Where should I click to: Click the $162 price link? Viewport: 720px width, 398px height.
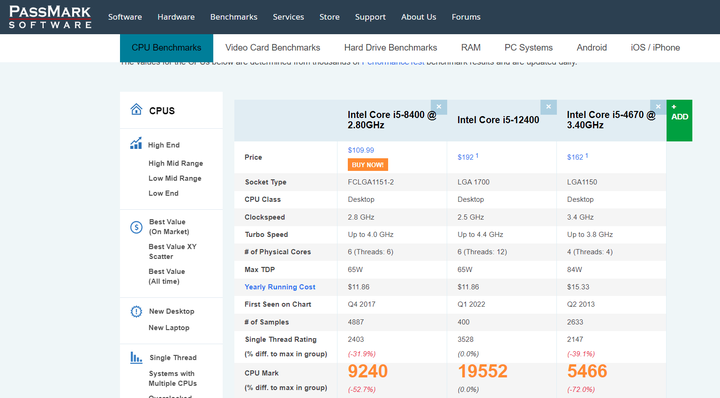coord(575,157)
